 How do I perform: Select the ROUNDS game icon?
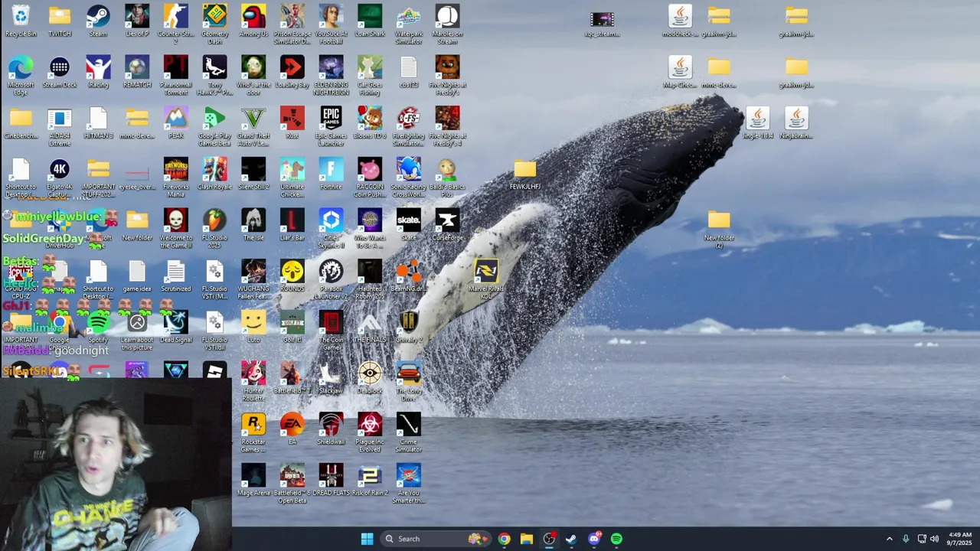click(292, 276)
